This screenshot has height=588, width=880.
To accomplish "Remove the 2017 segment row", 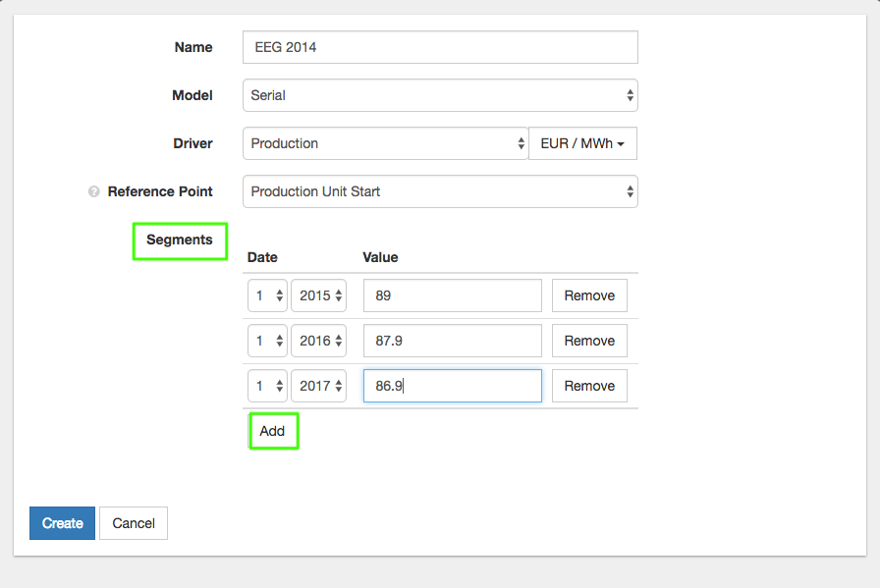I will 589,386.
